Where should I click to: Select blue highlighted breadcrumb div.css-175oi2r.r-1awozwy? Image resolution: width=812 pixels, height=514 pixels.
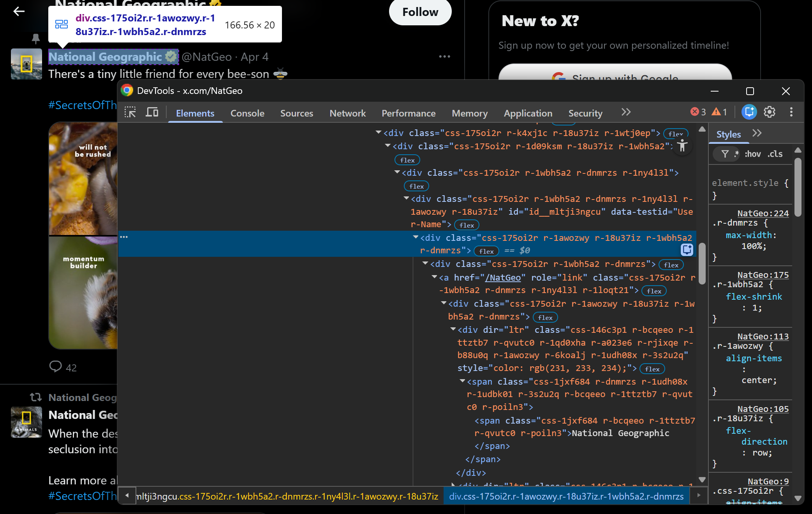pyautogui.click(x=566, y=496)
